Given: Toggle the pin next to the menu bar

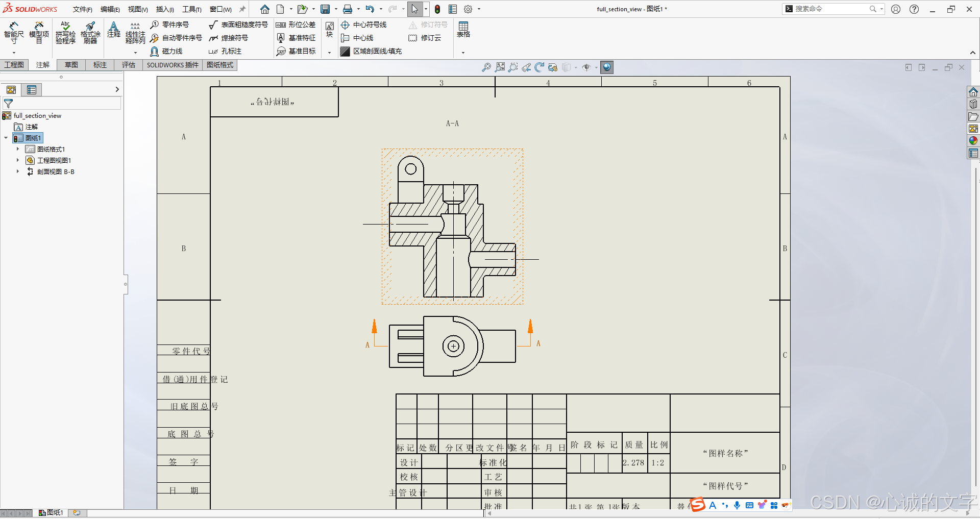Looking at the screenshot, I should pos(242,9).
